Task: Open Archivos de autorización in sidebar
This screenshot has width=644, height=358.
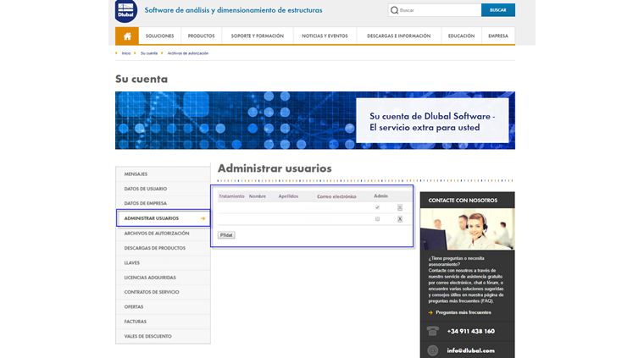Action: (163, 234)
